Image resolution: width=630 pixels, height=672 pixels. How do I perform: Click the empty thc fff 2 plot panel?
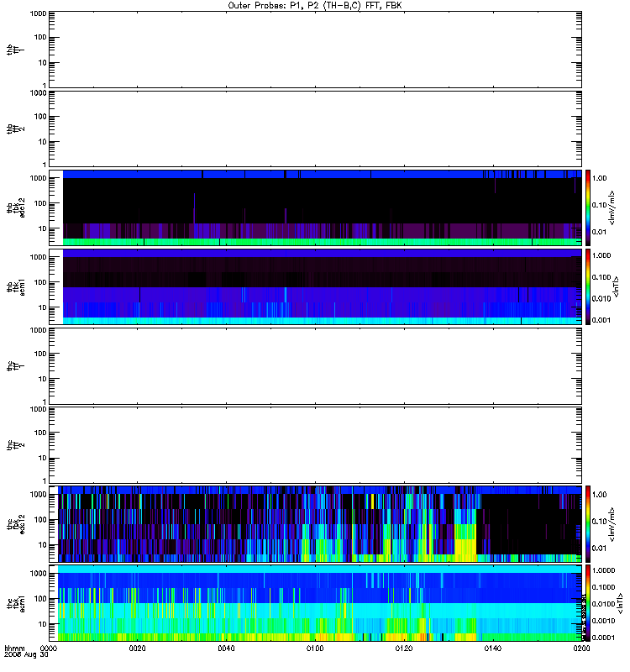coord(315,445)
